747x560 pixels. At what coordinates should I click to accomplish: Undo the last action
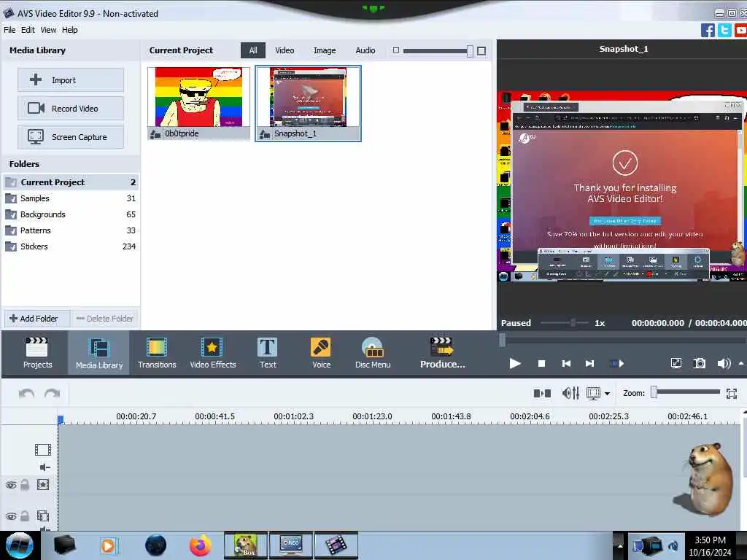pos(26,393)
